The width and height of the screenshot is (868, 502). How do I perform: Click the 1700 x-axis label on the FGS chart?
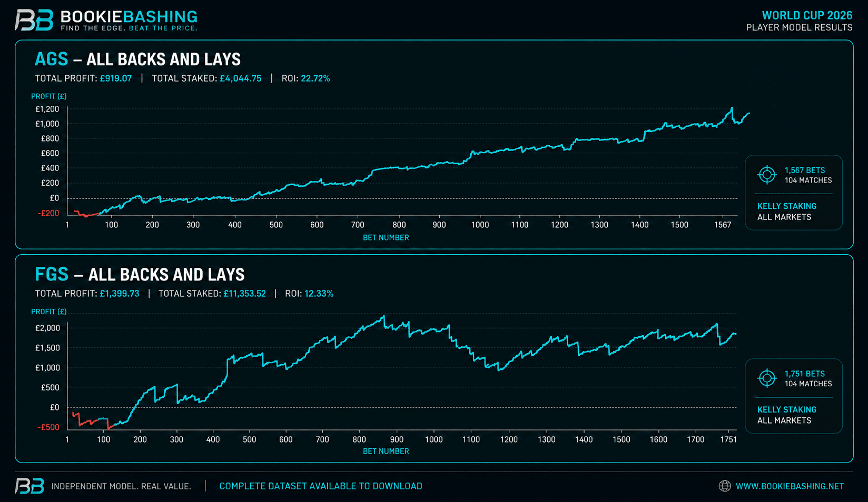tap(696, 440)
